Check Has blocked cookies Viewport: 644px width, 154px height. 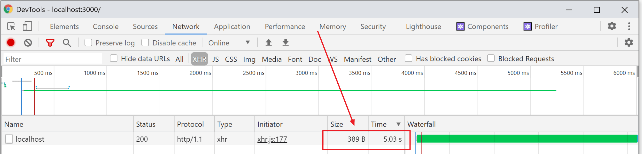(409, 59)
